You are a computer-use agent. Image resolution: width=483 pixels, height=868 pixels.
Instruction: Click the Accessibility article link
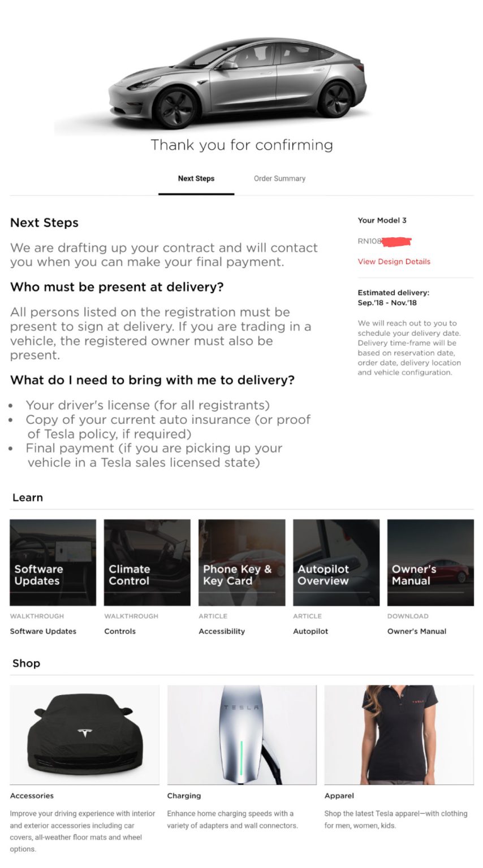[x=222, y=631]
